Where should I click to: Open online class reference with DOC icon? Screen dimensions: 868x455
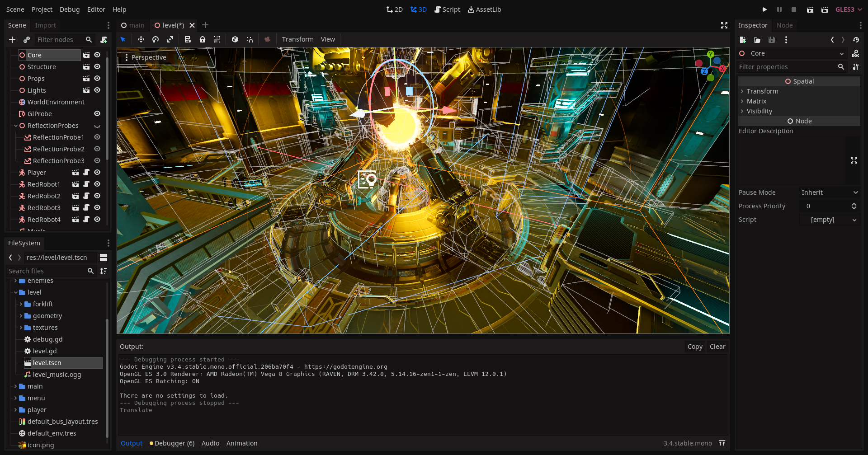click(x=856, y=53)
